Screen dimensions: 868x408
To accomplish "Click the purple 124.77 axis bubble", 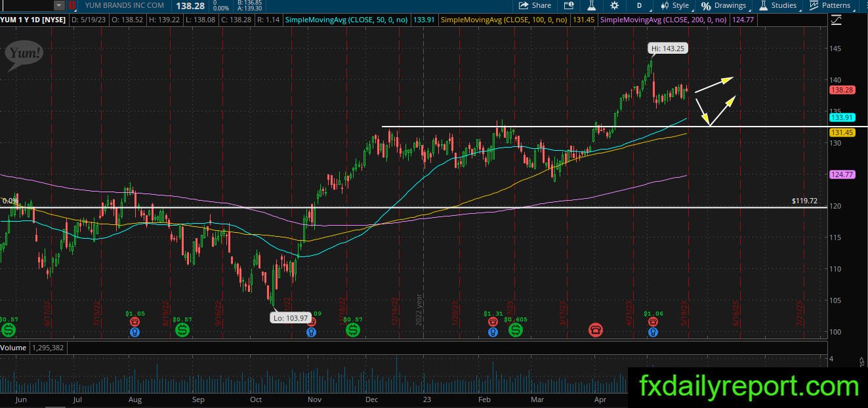I will tap(842, 174).
